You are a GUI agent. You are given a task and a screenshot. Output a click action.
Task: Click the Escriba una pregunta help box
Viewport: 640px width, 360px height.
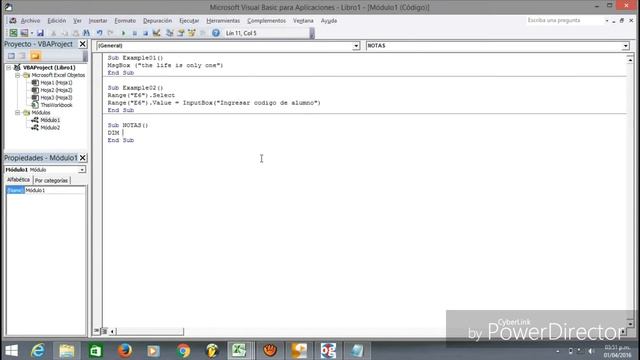564,20
